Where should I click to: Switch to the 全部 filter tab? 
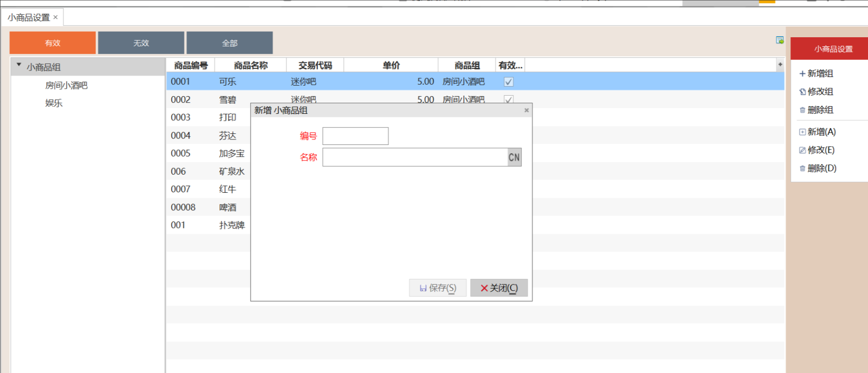(230, 43)
